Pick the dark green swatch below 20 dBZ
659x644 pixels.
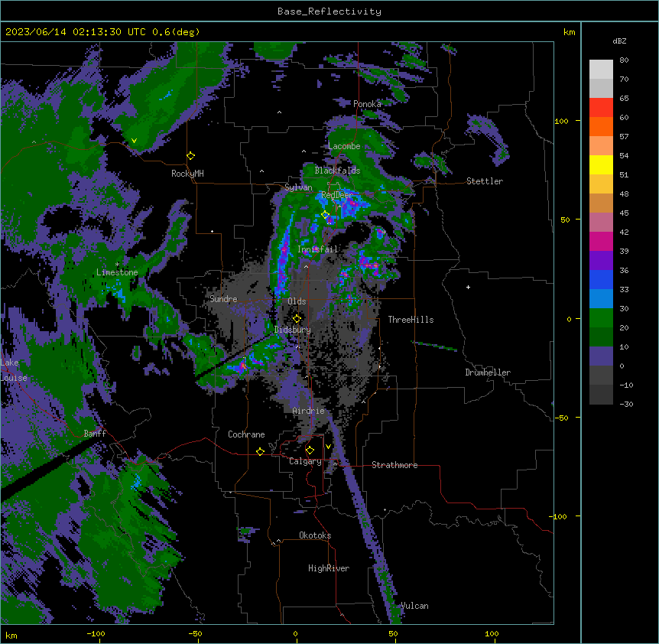click(601, 337)
